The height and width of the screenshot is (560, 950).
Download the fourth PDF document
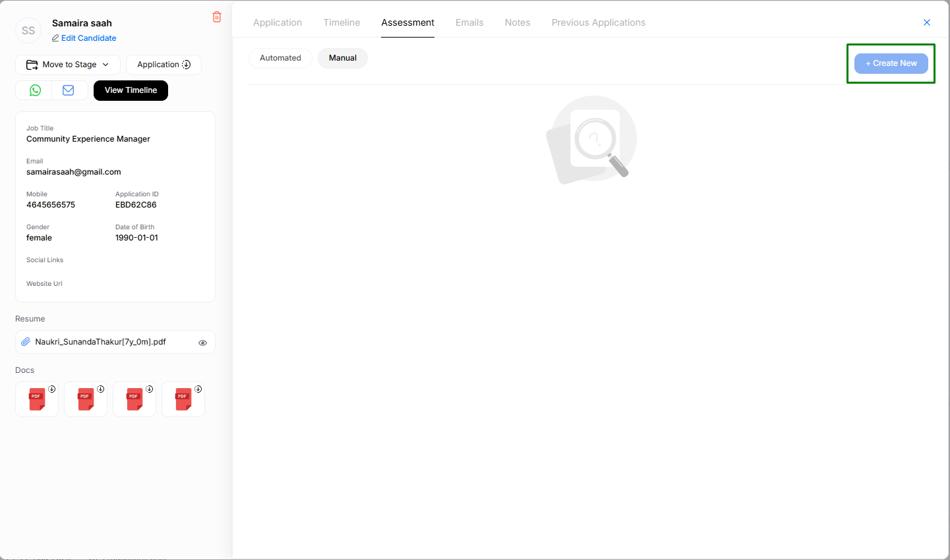click(198, 389)
